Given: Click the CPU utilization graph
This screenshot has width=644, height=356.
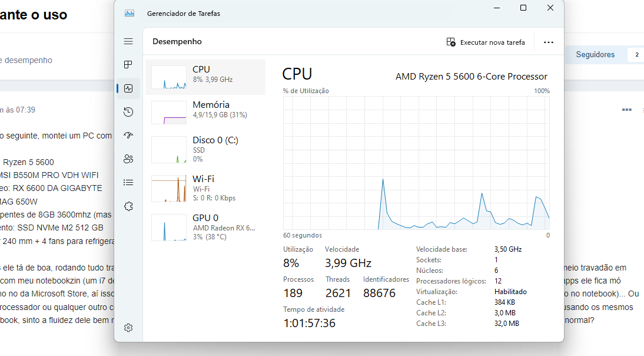Looking at the screenshot, I should click(416, 163).
